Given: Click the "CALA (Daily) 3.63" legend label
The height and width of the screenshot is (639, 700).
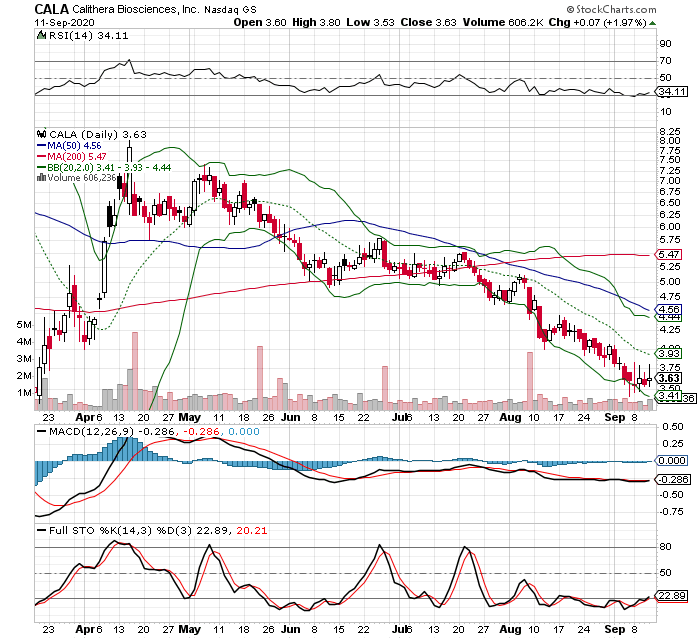Looking at the screenshot, I should [x=98, y=134].
